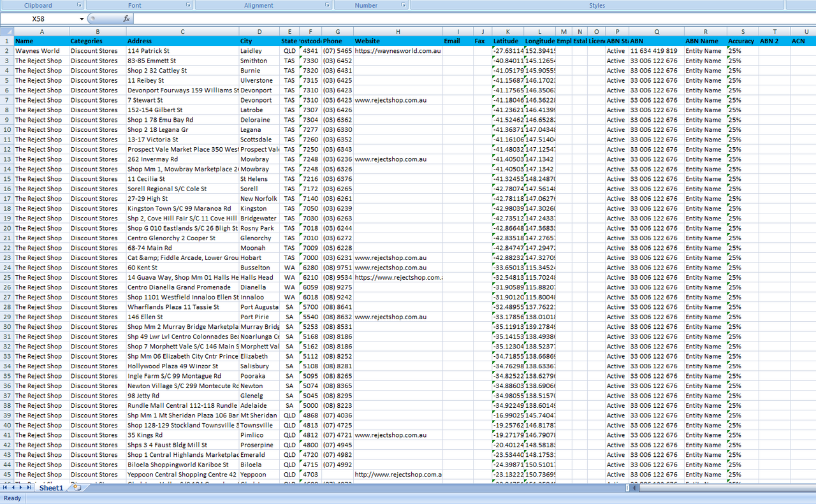Select column S header
Image resolution: width=816 pixels, height=504 pixels.
click(x=743, y=31)
